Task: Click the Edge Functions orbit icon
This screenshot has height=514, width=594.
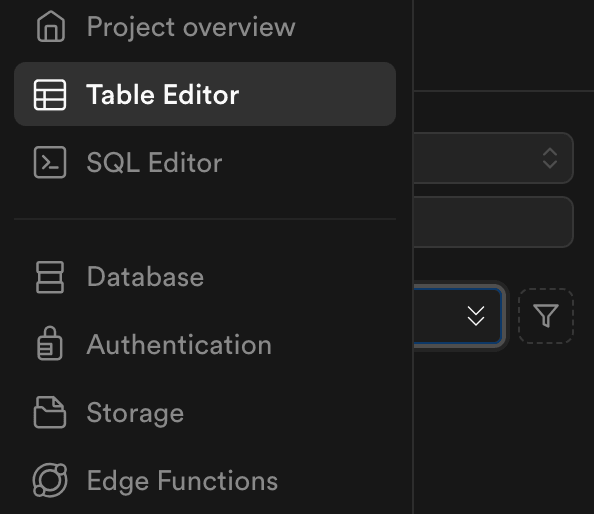Action: pos(50,480)
